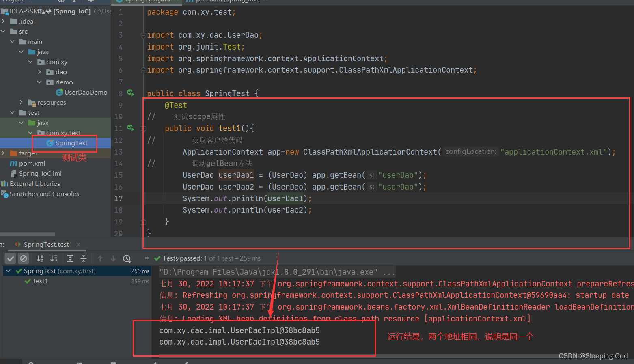Image resolution: width=634 pixels, height=364 pixels.
Task: Click the project tree horizontal scrollbar
Action: click(28, 234)
